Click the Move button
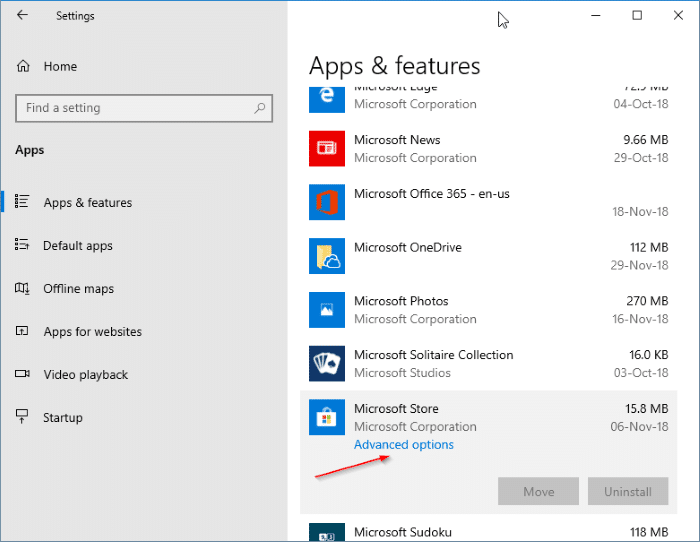 pos(538,491)
